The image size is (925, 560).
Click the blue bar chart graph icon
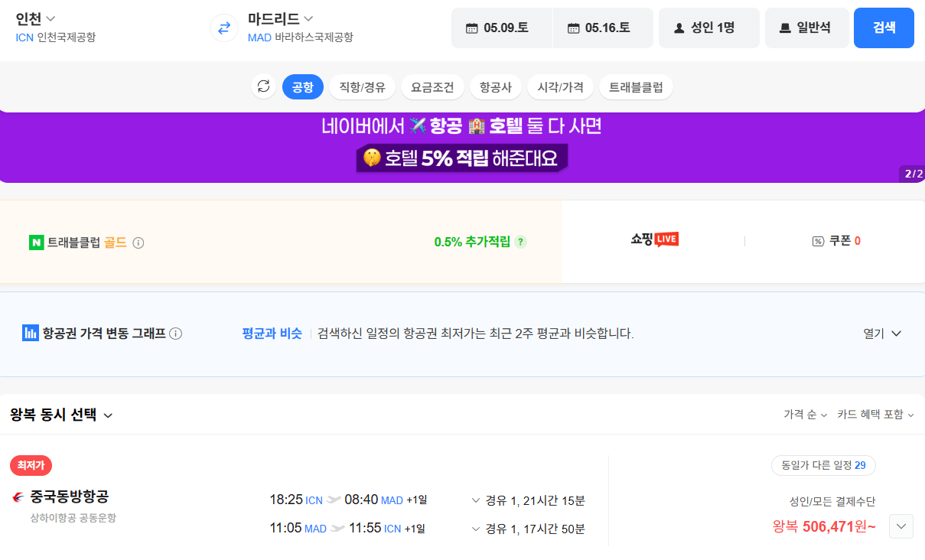coord(29,333)
